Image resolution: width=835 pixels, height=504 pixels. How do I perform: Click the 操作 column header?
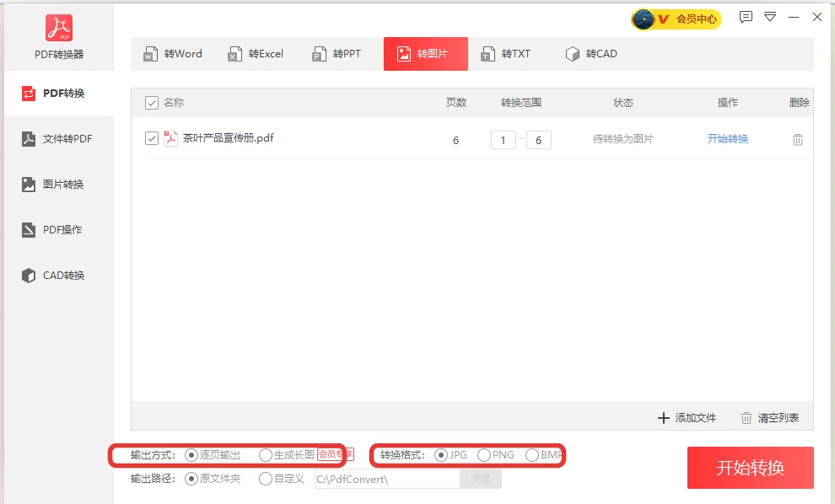727,103
